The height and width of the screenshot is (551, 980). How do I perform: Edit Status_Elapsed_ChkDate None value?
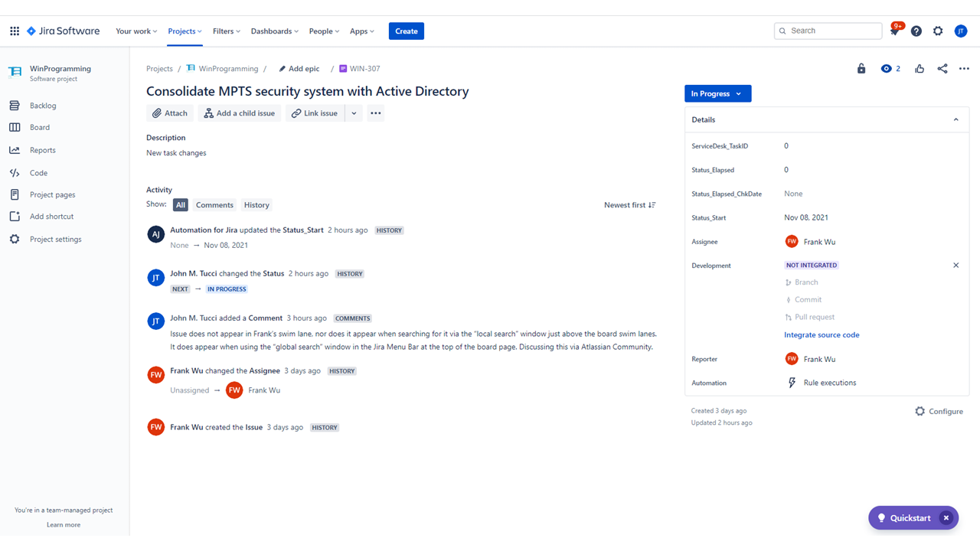click(x=793, y=194)
